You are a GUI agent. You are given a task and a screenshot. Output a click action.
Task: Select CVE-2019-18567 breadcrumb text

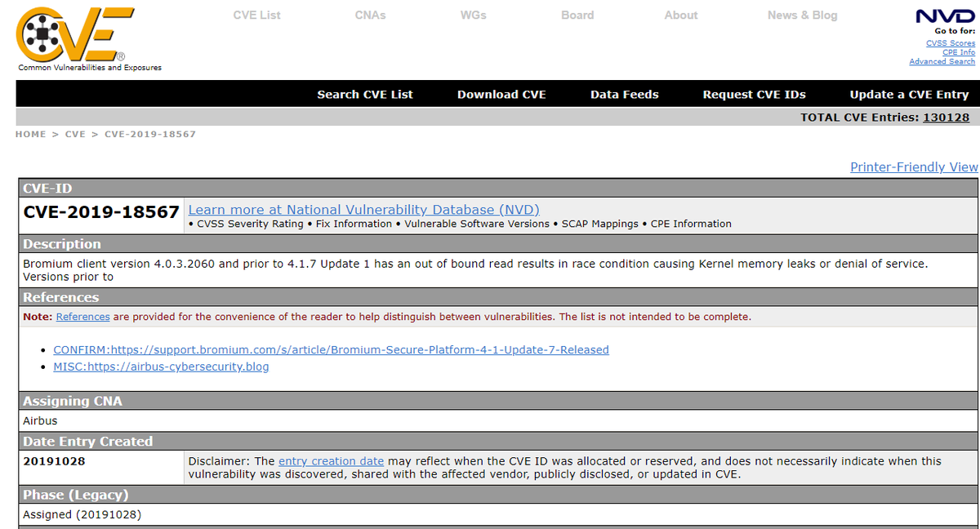tap(150, 134)
